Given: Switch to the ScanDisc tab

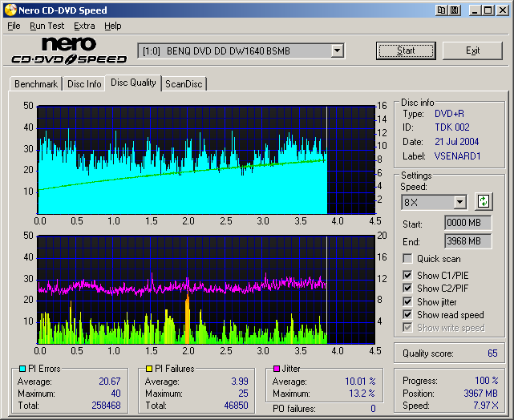Looking at the screenshot, I should (184, 84).
